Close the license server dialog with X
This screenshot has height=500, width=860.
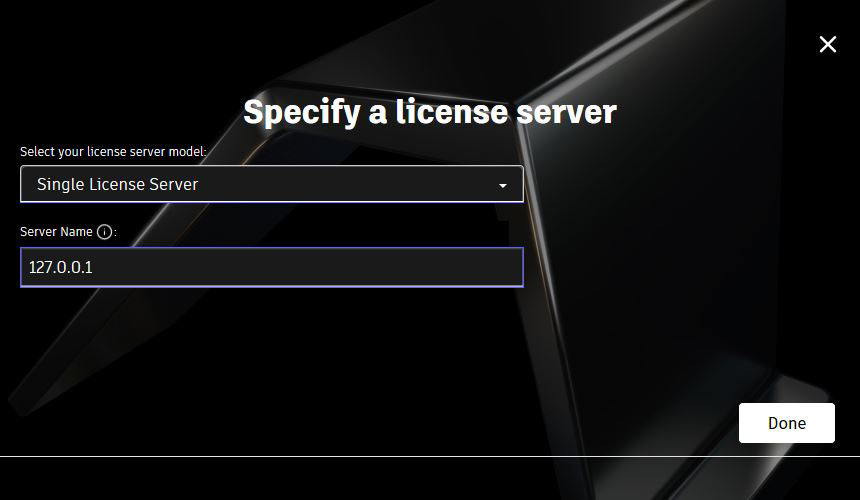(x=828, y=44)
